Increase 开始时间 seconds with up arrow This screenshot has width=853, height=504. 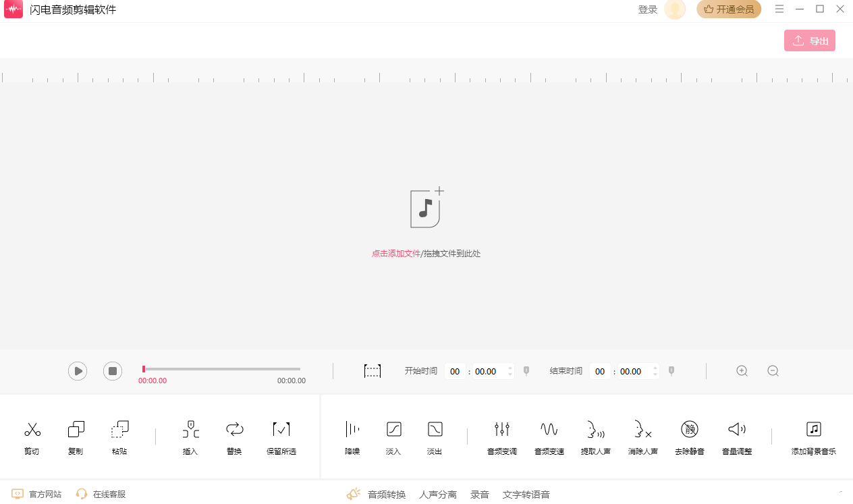510,368
